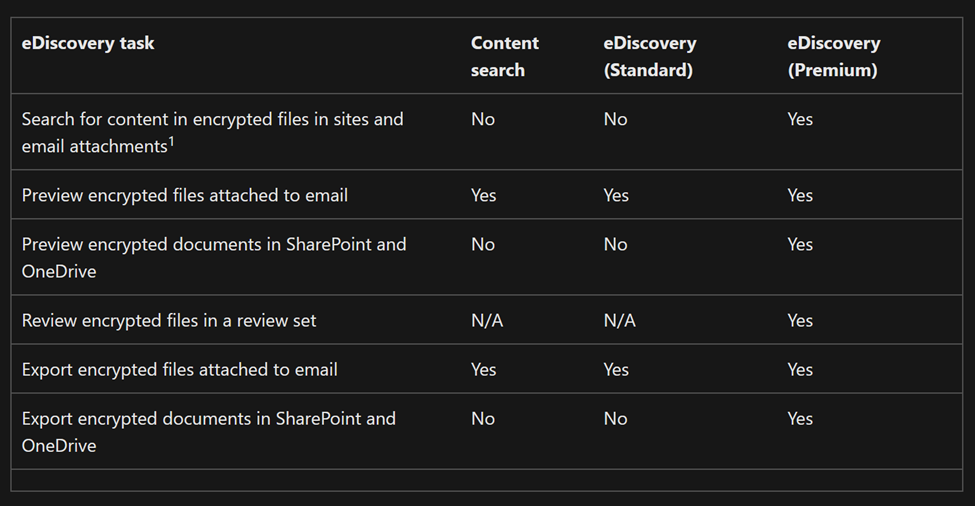Click footnote superscript 1 after 'email attachments'

point(171,142)
